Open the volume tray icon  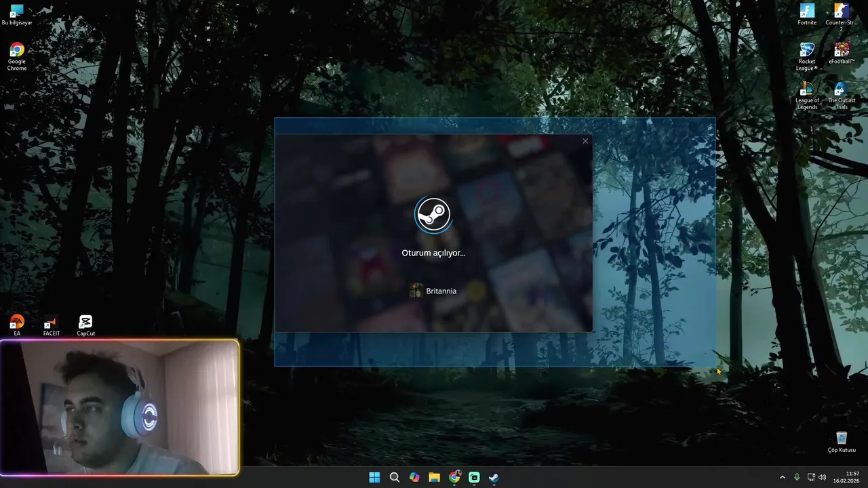click(823, 477)
